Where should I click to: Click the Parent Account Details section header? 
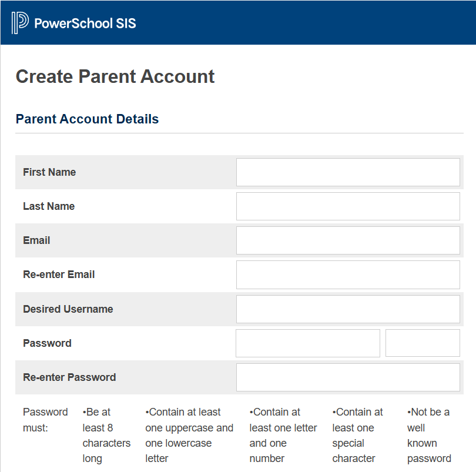pyautogui.click(x=87, y=119)
